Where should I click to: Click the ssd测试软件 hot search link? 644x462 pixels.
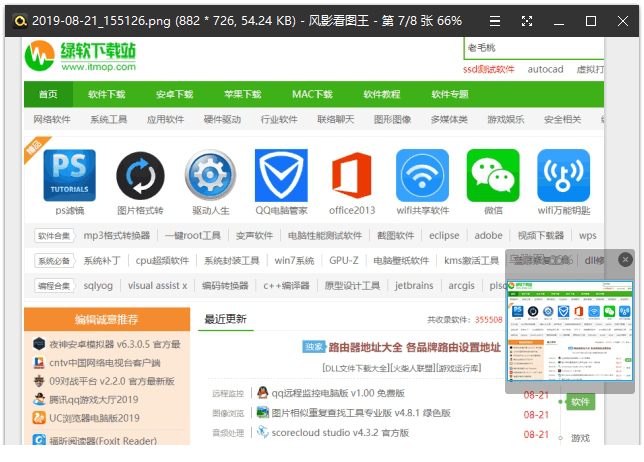pyautogui.click(x=488, y=69)
